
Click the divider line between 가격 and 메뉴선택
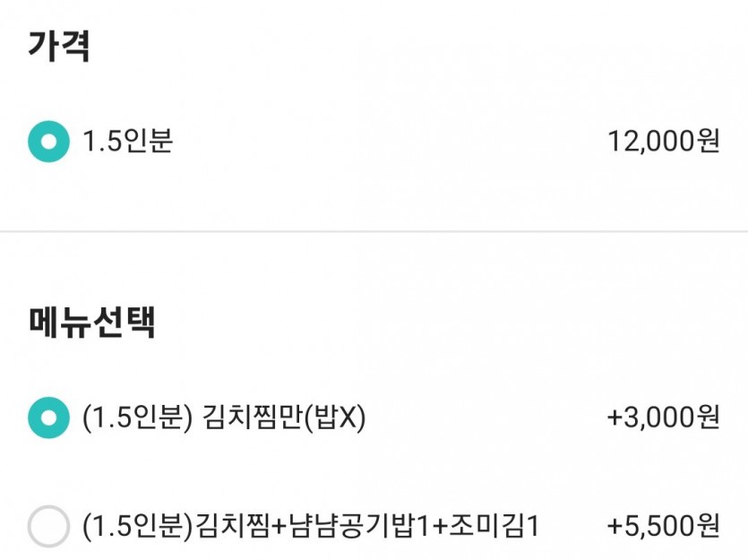pos(374,232)
